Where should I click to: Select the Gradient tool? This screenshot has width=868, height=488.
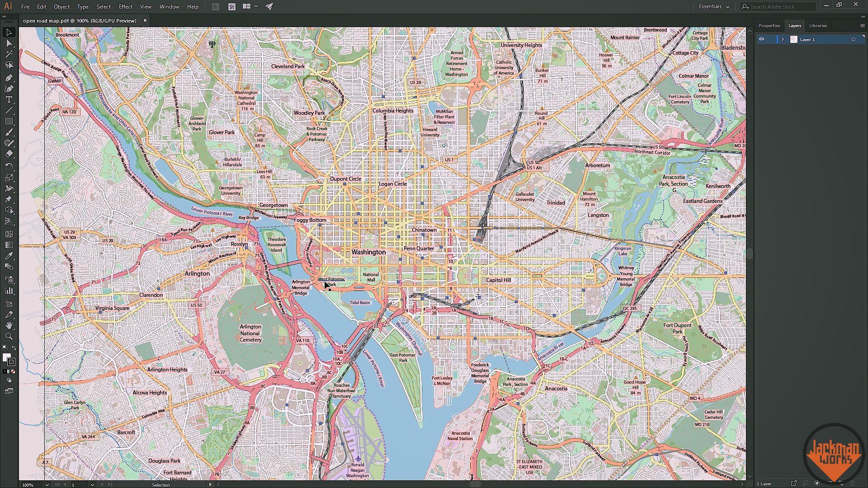click(x=9, y=244)
